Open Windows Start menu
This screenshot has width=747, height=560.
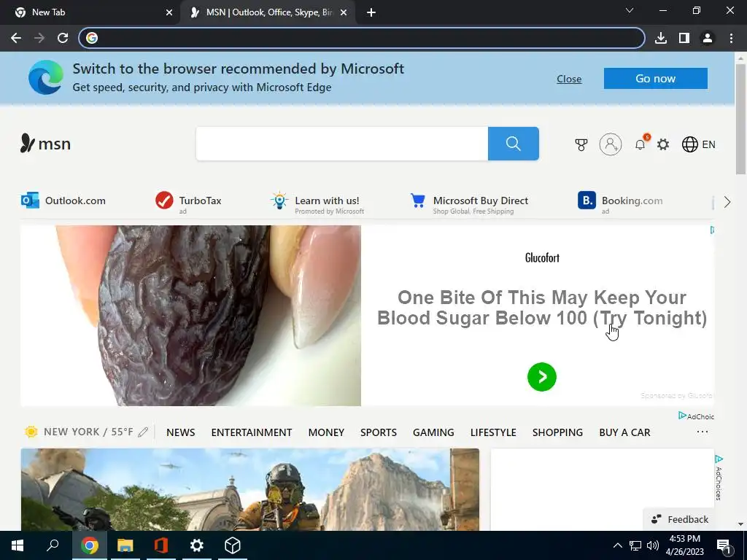pyautogui.click(x=18, y=545)
